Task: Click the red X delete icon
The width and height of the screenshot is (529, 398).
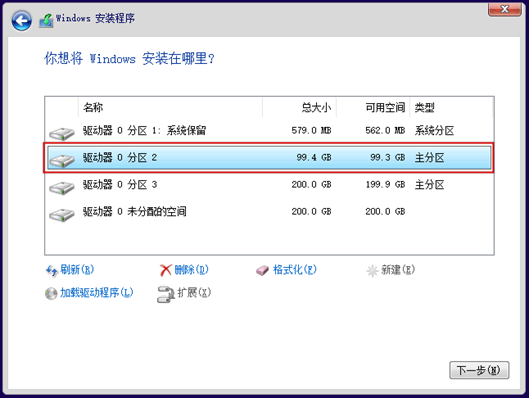Action: [x=165, y=270]
